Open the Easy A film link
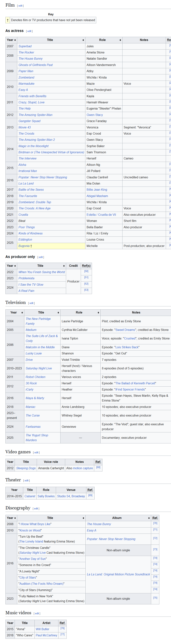Viewport: 171px width, 644px height. [x=23, y=90]
